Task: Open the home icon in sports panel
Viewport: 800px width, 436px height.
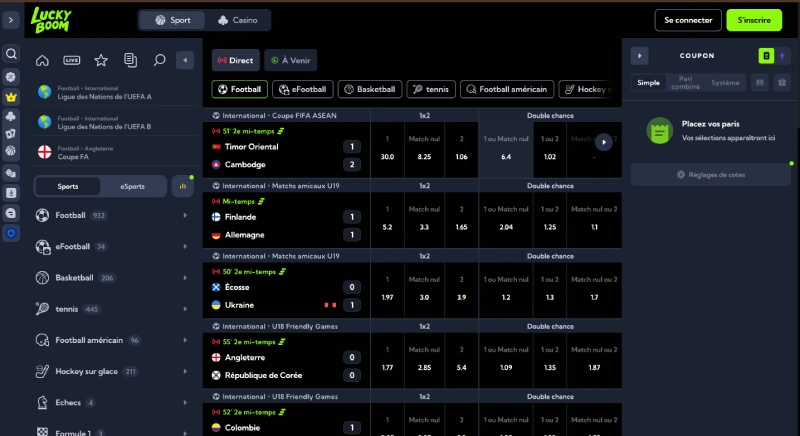Action: pyautogui.click(x=42, y=60)
